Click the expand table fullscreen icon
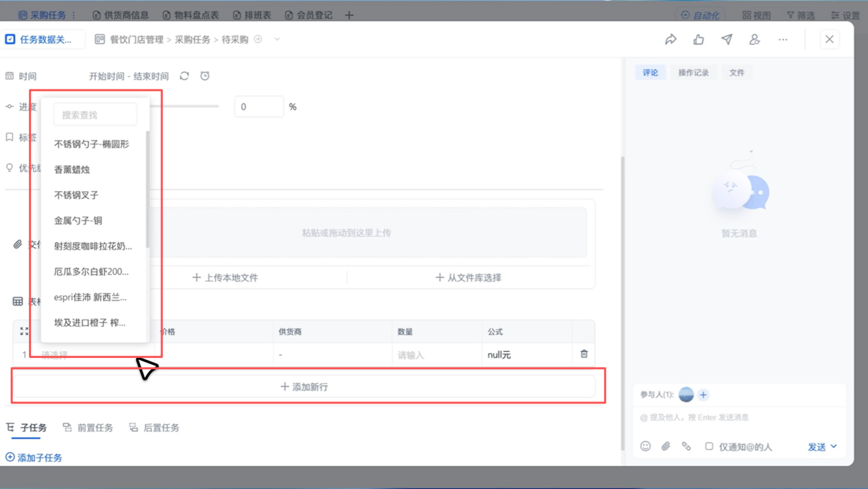 click(x=24, y=332)
